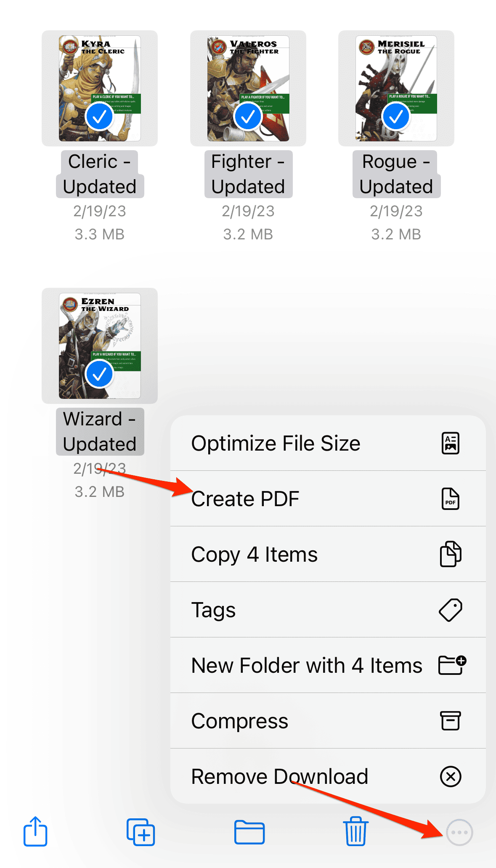Tap the Wizard - Updated file name

click(x=100, y=432)
